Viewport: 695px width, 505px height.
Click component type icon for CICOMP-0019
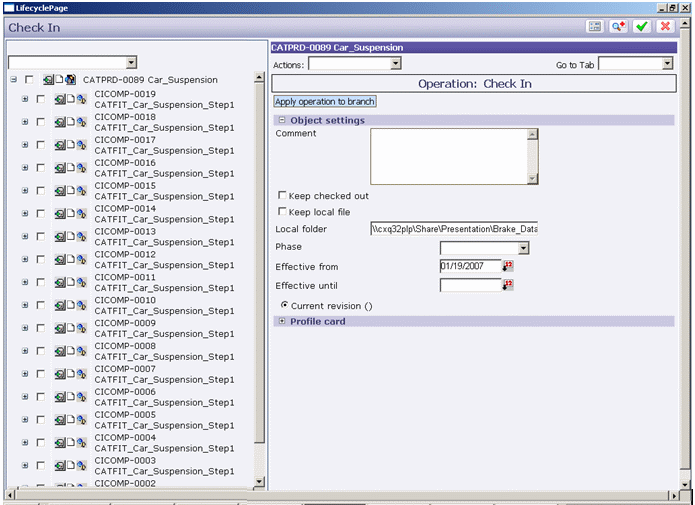81,99
